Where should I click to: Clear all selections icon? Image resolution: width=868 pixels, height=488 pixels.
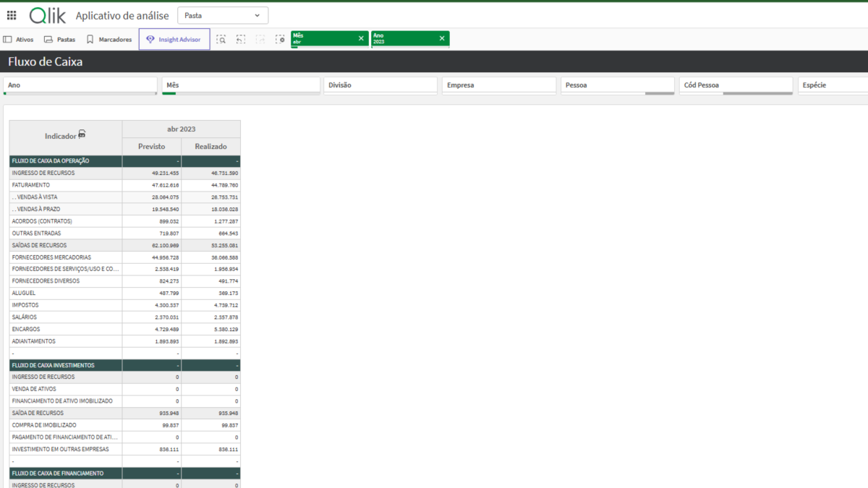[280, 40]
